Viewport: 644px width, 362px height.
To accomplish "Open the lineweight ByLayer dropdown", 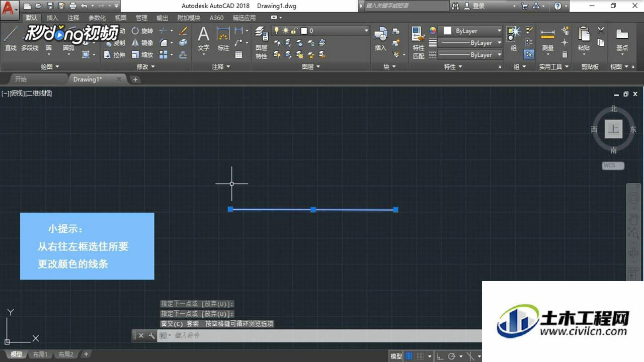I will [471, 43].
